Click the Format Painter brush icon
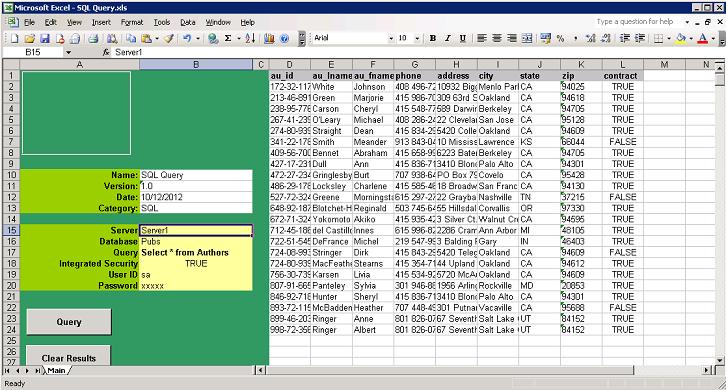Image resolution: width=726 pixels, height=390 pixels. point(169,38)
